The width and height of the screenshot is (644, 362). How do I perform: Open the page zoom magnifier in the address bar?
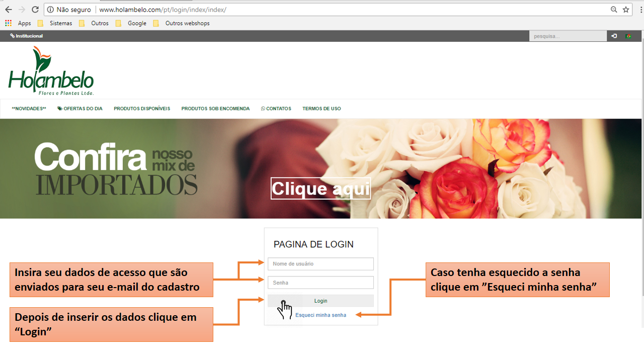click(x=614, y=9)
